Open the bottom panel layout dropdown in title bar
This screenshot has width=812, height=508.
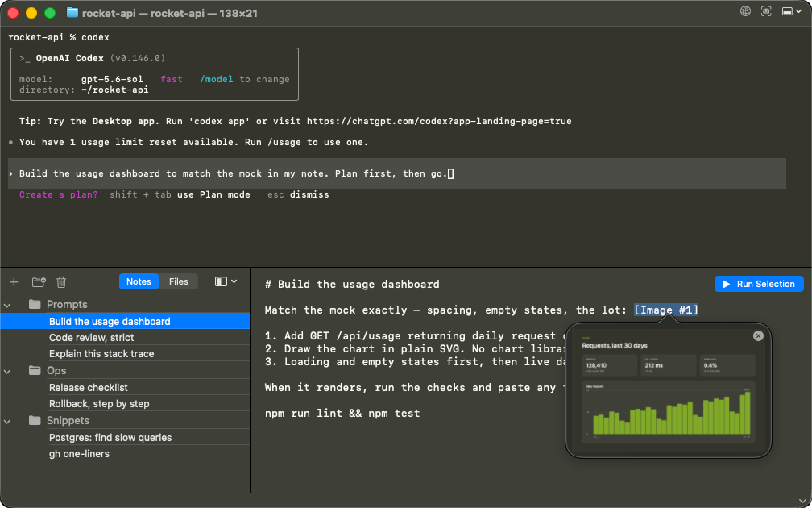click(791, 11)
